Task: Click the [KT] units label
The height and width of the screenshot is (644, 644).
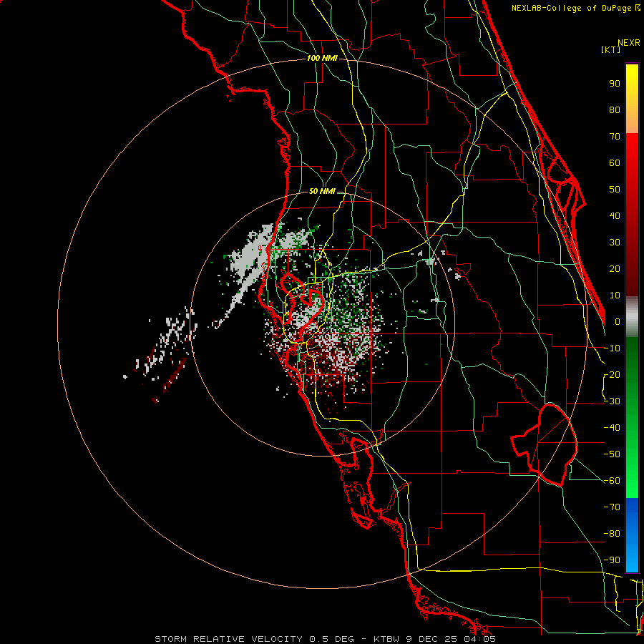Action: click(x=611, y=49)
